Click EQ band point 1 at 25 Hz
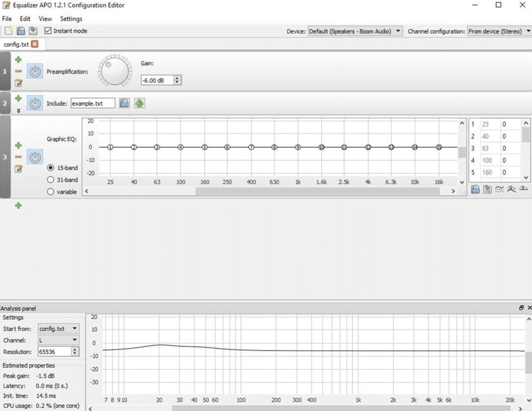This screenshot has width=532, height=411. pos(110,147)
